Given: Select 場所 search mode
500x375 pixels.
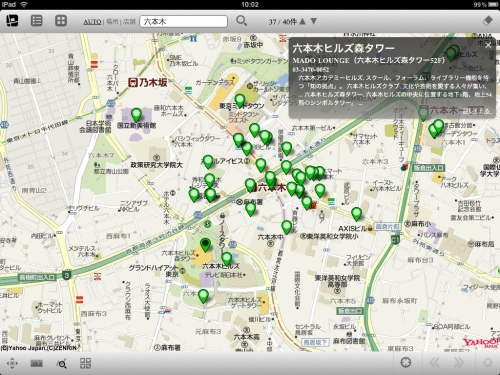Looking at the screenshot, I should tap(112, 22).
